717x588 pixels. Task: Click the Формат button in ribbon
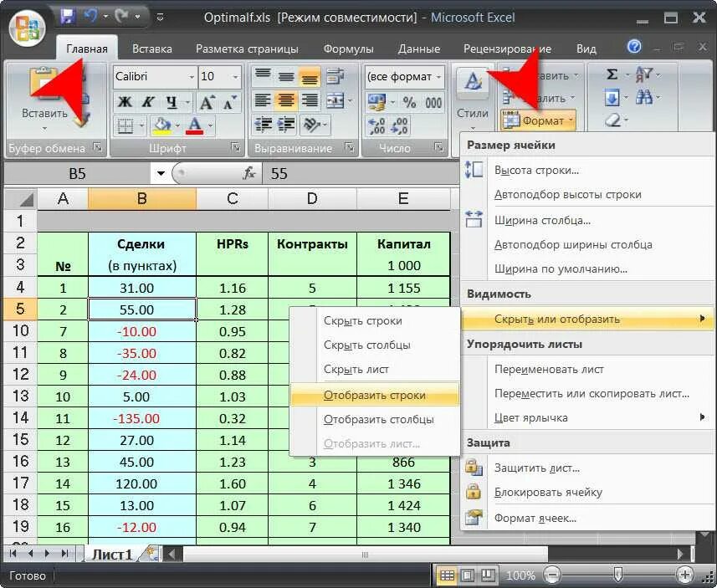coord(538,120)
